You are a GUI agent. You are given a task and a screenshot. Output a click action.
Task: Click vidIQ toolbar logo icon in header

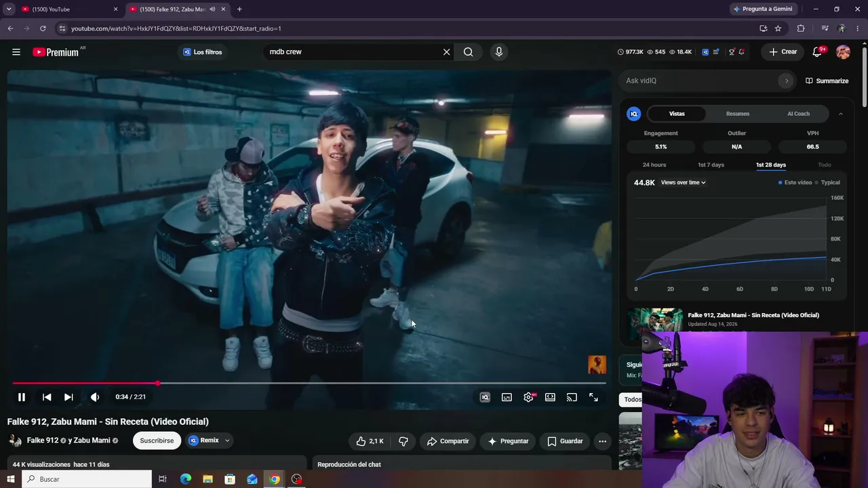(x=705, y=52)
